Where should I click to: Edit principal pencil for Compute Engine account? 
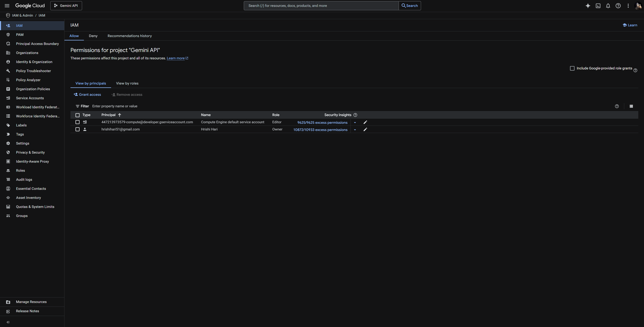point(365,122)
